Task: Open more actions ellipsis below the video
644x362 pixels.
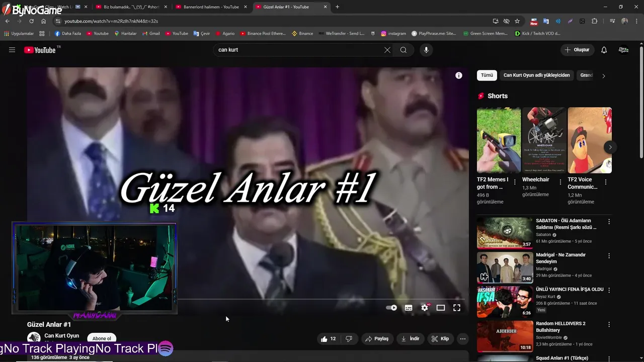Action: pyautogui.click(x=463, y=339)
